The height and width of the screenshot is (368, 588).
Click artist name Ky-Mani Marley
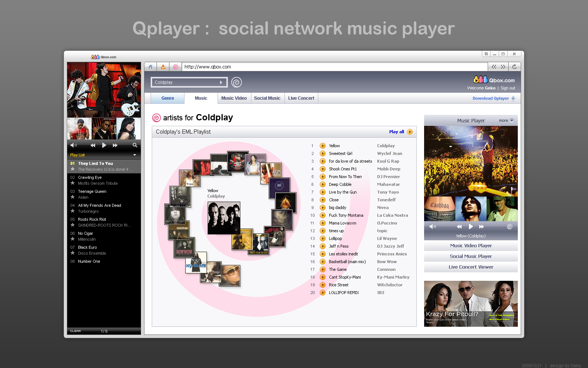393,277
